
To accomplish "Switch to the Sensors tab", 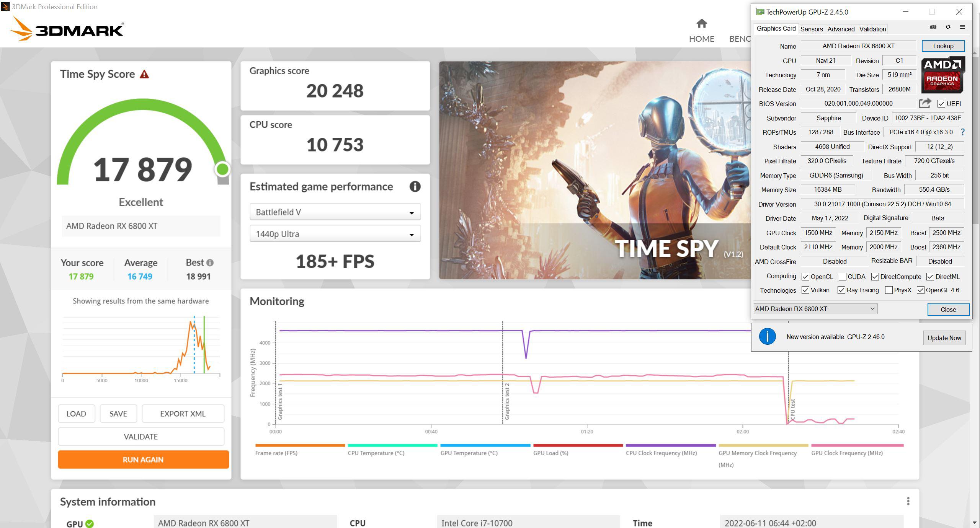I will (x=811, y=29).
